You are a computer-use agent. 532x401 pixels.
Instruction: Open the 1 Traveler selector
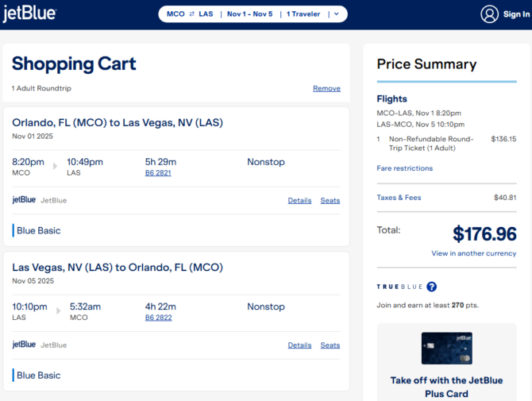coord(303,14)
